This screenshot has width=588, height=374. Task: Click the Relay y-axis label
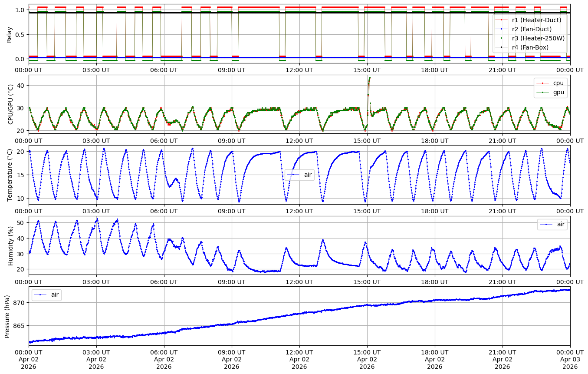pos(9,34)
